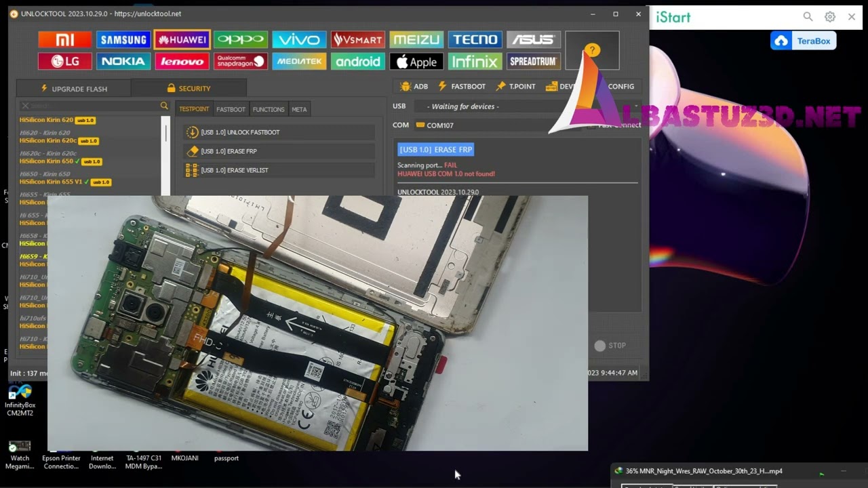Open the Testpoint tab

point(194,109)
